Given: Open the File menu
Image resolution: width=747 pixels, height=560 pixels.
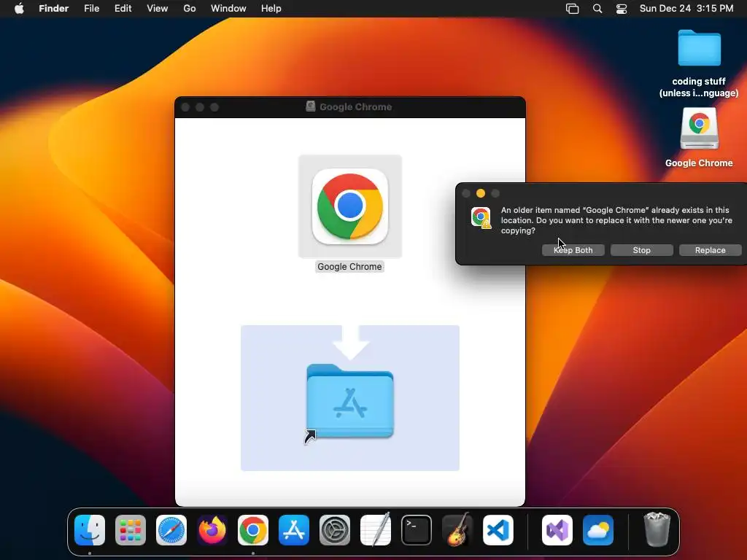Looking at the screenshot, I should 91,9.
